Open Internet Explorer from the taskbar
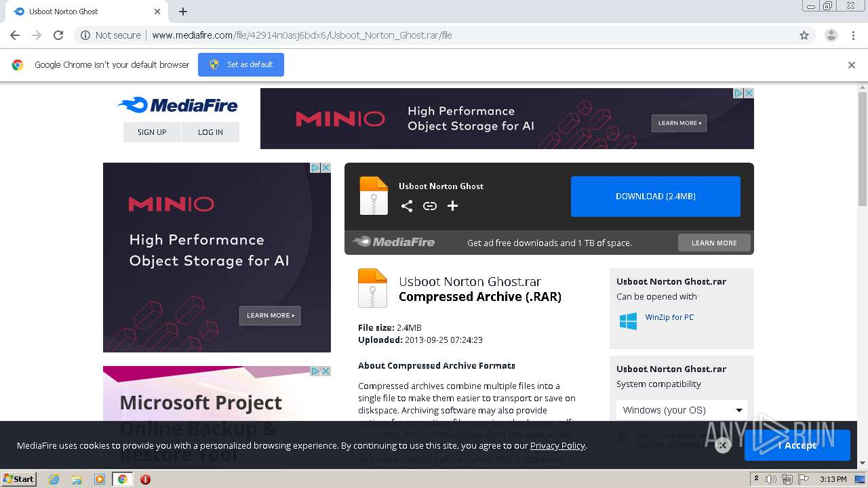868x488 pixels. 54,479
